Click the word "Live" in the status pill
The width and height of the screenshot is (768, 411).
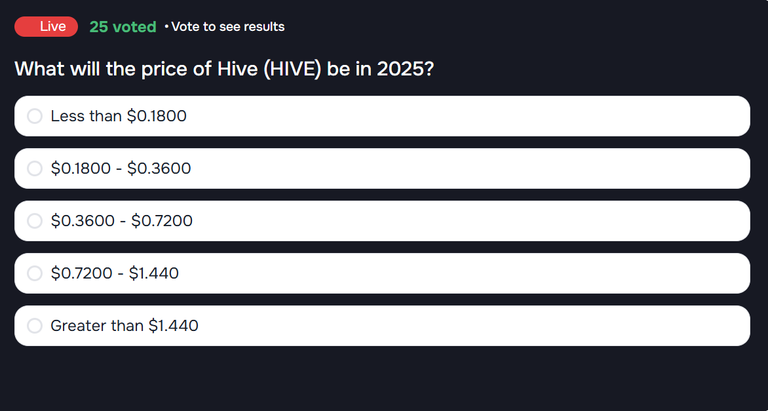52,26
